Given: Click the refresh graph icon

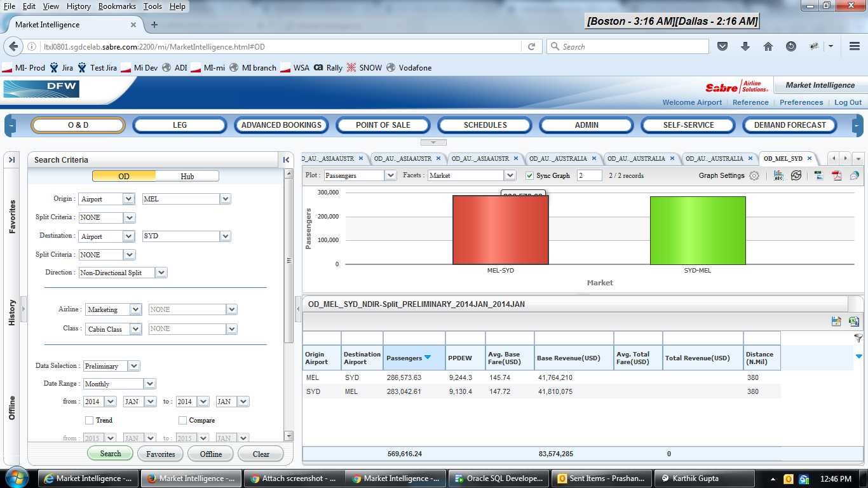Looking at the screenshot, I should tap(796, 176).
